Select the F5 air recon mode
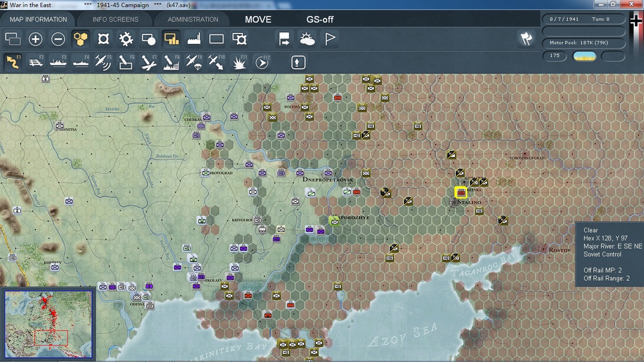Screen dimensions: 644x362 103,62
